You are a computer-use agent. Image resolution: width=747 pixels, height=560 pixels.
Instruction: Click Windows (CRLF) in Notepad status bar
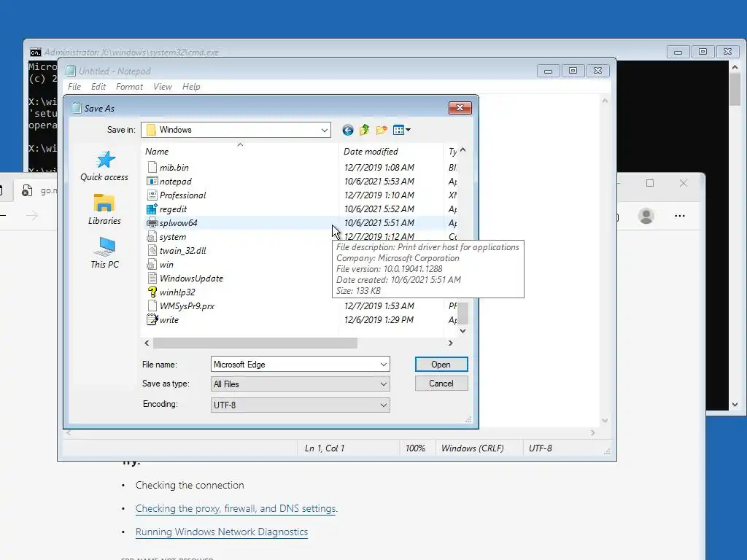472,448
